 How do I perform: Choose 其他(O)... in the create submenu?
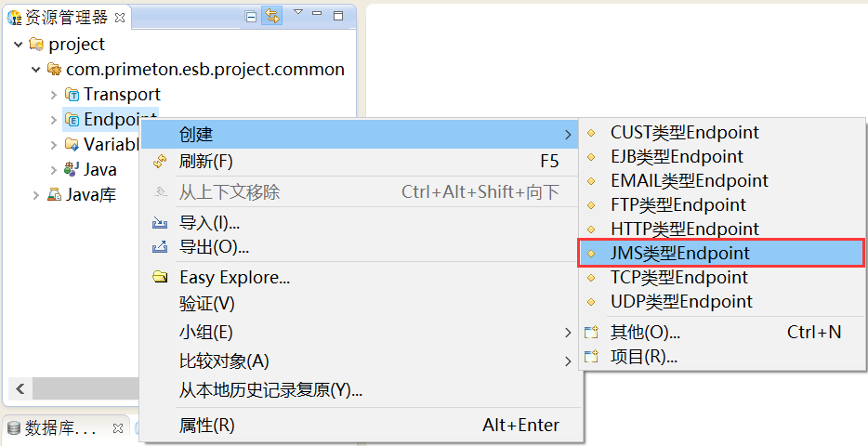coord(645,332)
